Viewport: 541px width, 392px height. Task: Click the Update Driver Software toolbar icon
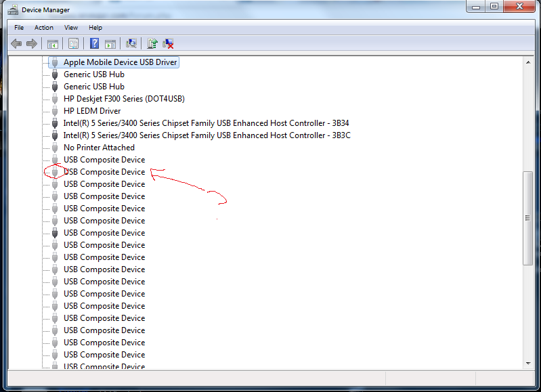[x=152, y=43]
